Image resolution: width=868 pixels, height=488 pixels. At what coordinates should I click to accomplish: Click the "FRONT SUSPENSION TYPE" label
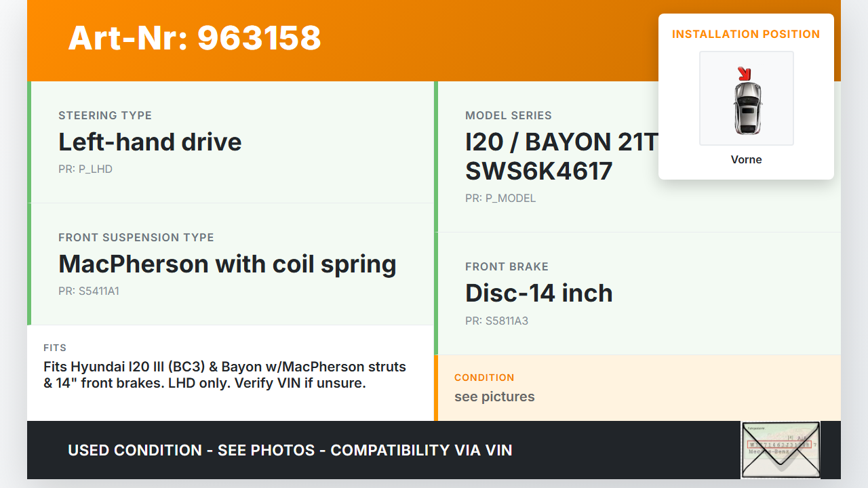[136, 237]
